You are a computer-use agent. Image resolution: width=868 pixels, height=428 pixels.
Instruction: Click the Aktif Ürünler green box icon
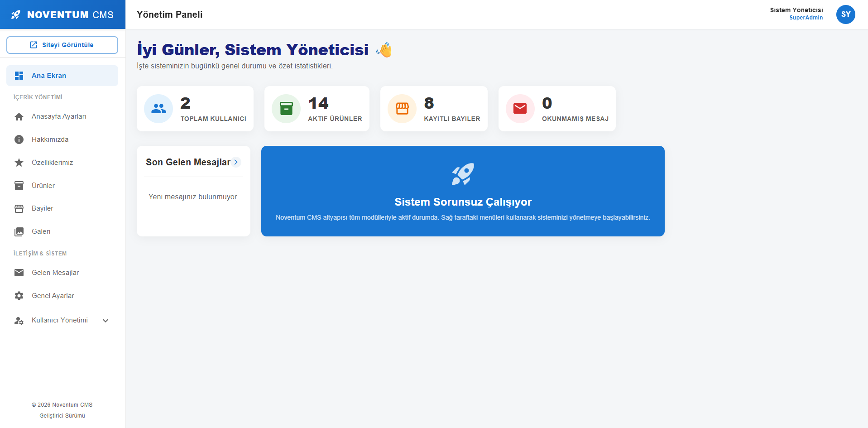[286, 109]
